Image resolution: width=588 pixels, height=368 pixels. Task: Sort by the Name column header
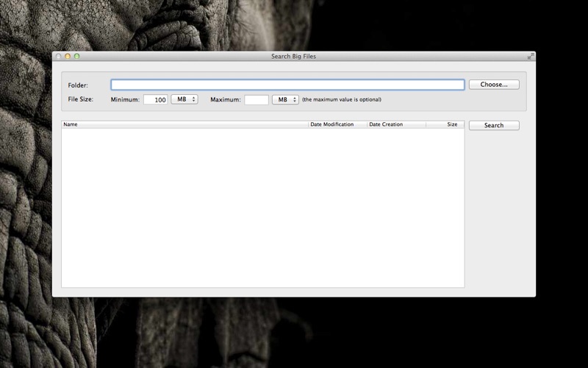click(x=185, y=124)
